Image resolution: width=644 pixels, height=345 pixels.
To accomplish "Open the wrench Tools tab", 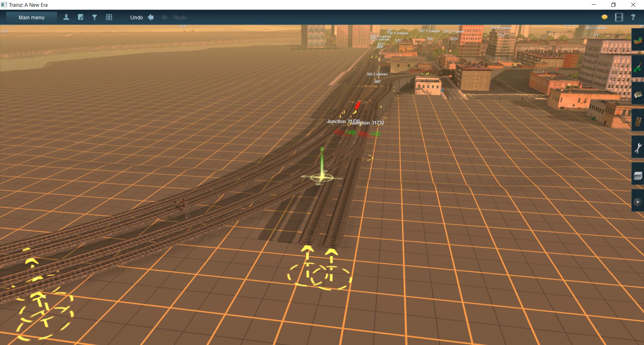I will 638,147.
